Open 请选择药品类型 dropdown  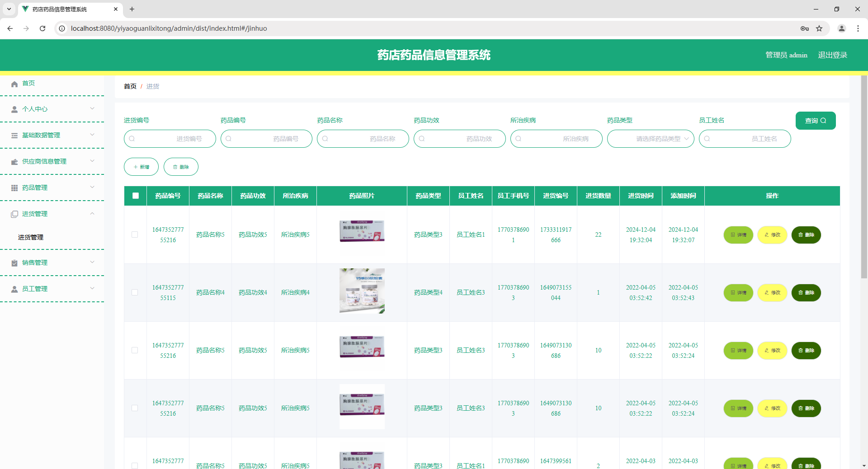pos(651,139)
